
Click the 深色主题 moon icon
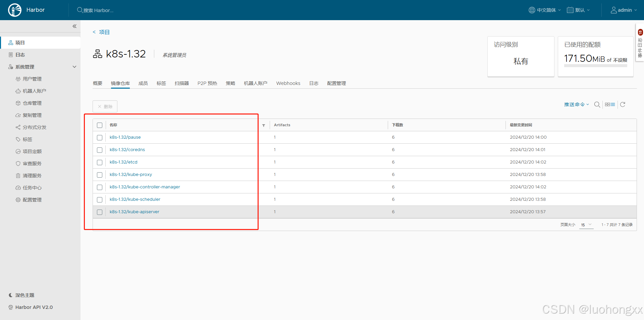[11, 295]
